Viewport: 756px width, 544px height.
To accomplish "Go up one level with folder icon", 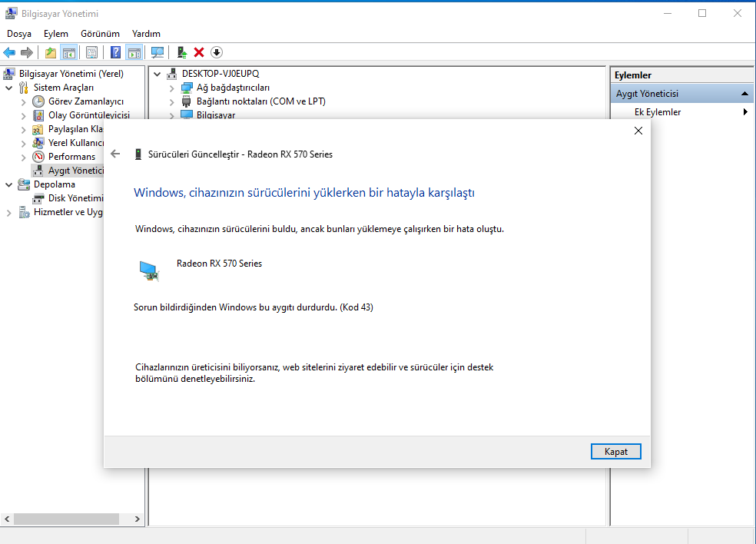I will pos(51,52).
